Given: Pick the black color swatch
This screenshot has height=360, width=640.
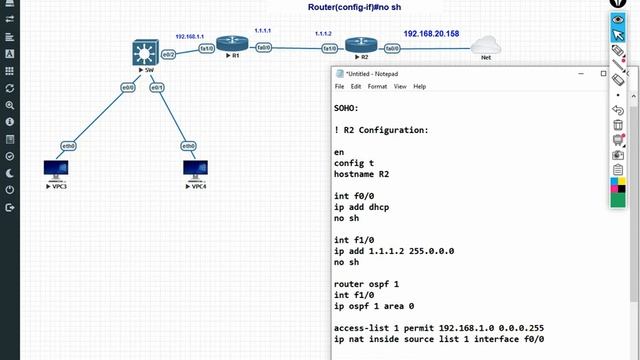Looking at the screenshot, I should click(622, 189).
